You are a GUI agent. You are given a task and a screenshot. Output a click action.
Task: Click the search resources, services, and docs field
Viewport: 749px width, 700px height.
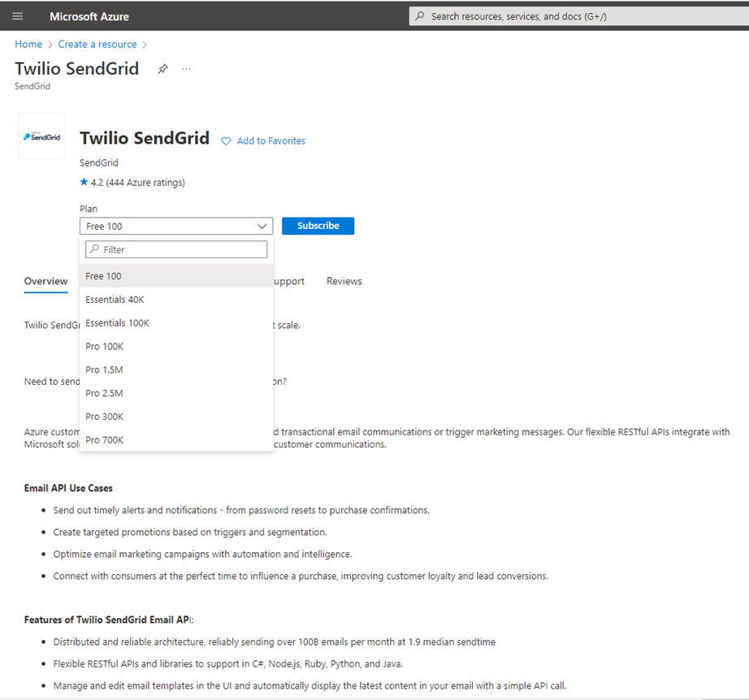(579, 16)
